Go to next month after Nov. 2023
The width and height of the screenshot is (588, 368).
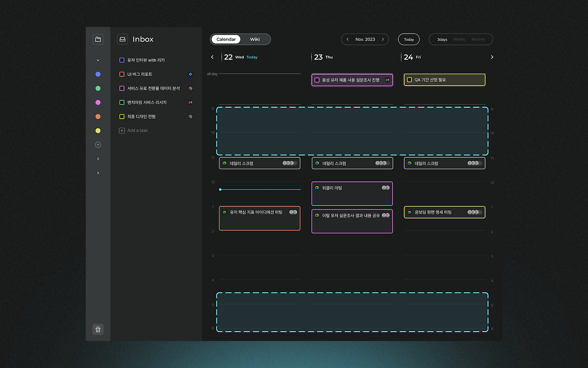tap(383, 40)
